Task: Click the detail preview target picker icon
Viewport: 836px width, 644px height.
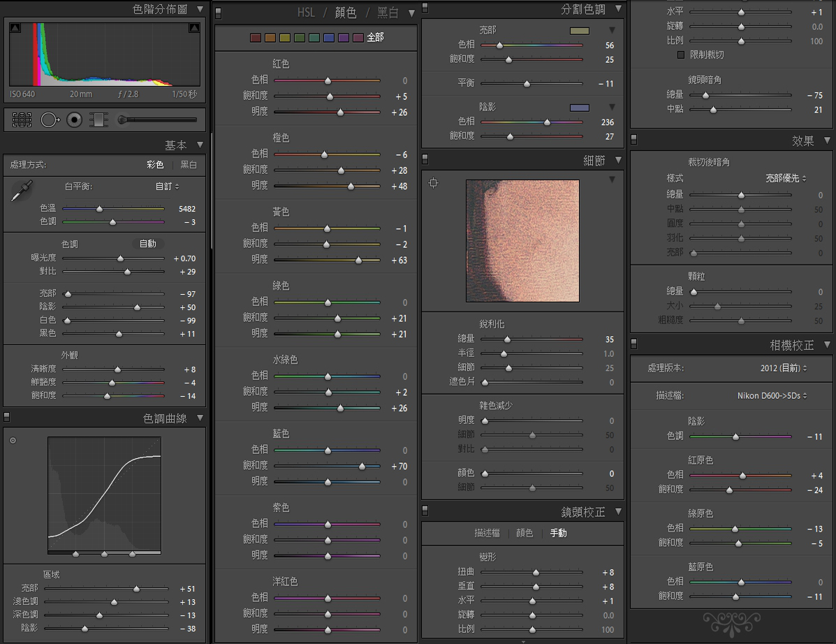Action: [x=434, y=183]
